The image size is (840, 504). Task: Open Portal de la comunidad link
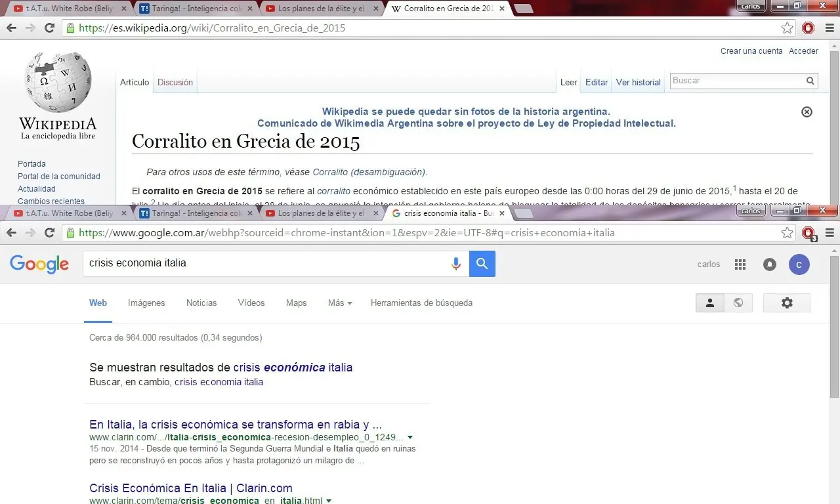pos(59,176)
